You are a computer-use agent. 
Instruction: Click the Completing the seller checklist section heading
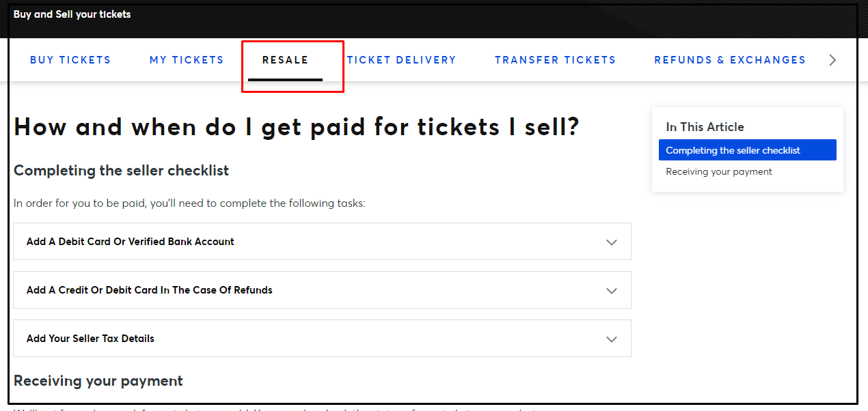point(121,171)
